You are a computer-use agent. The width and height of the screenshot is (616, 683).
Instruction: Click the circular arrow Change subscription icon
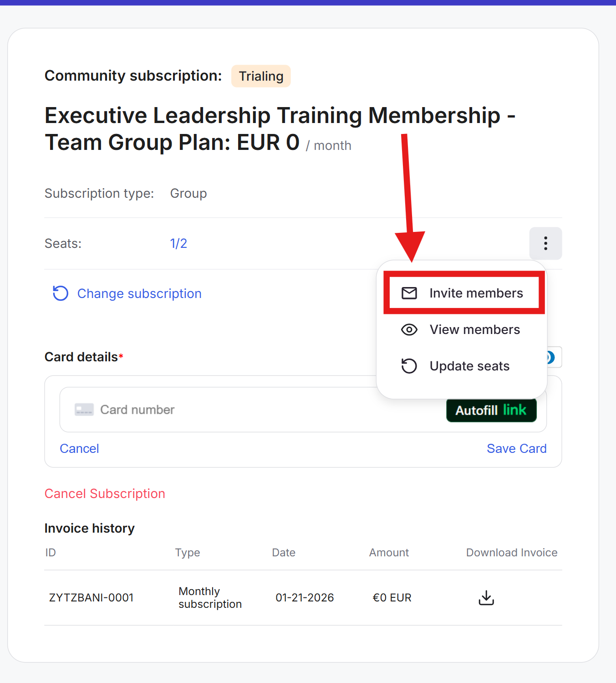61,293
